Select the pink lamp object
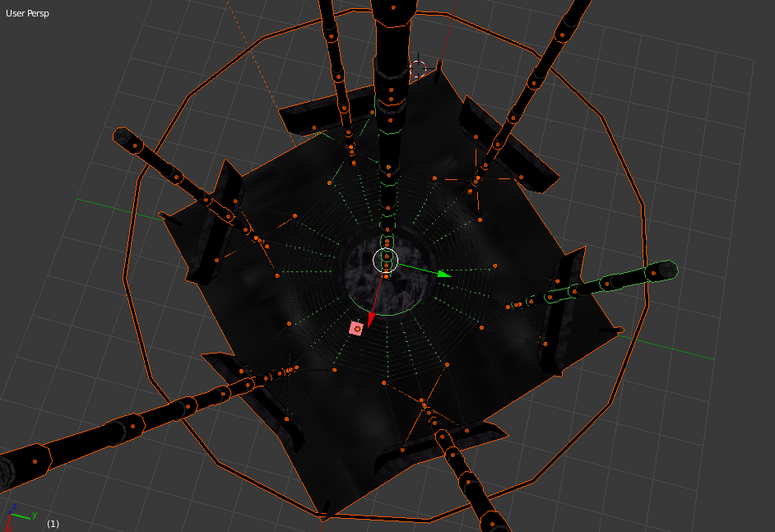The height and width of the screenshot is (532, 775). 357,328
